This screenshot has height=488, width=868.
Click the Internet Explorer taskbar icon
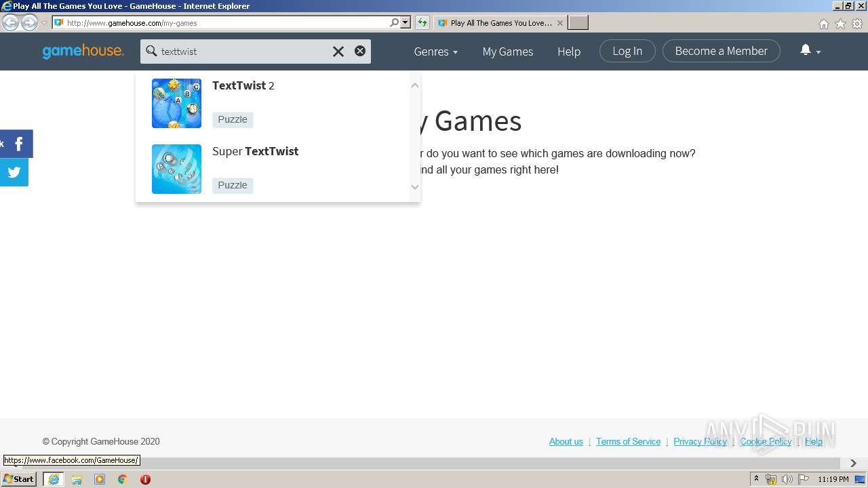click(x=53, y=479)
